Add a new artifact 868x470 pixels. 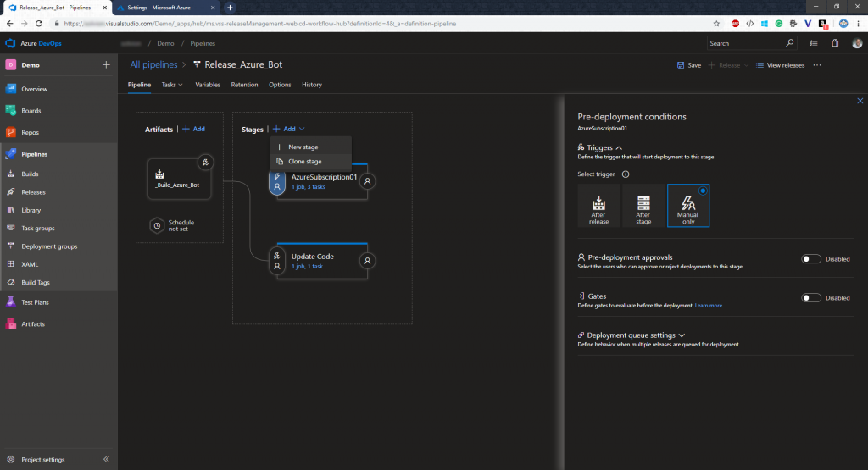coord(194,129)
